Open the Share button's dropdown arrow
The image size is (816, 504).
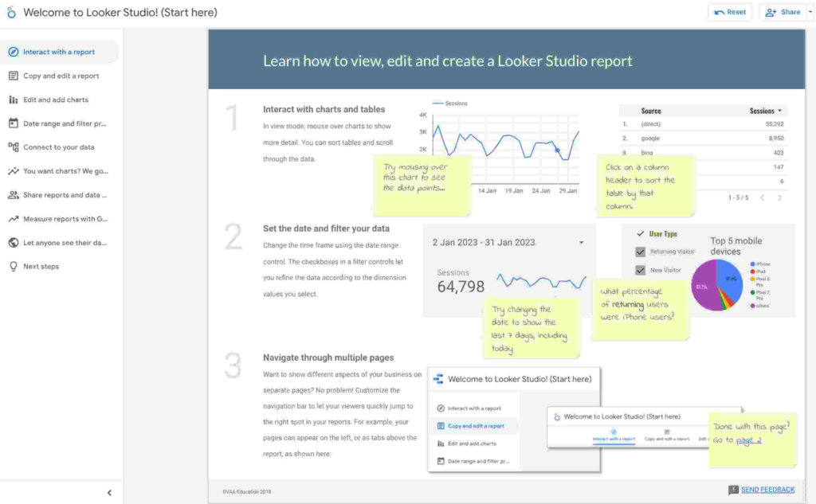coord(810,11)
